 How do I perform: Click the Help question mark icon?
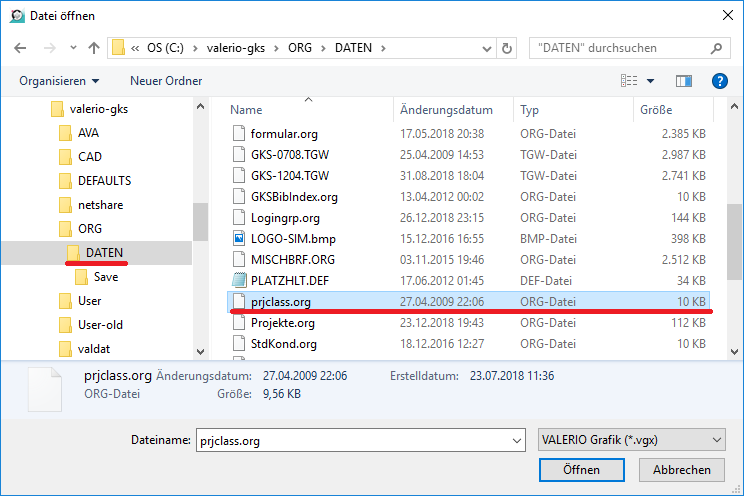pyautogui.click(x=718, y=81)
